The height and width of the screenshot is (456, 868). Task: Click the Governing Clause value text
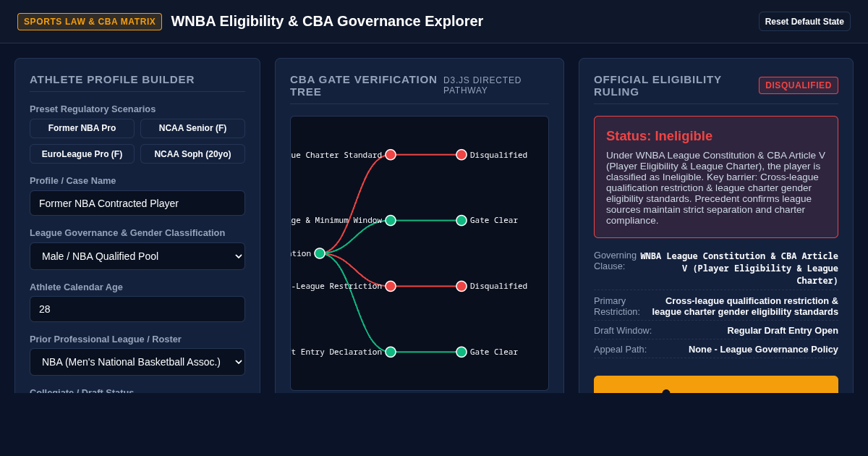pos(739,269)
